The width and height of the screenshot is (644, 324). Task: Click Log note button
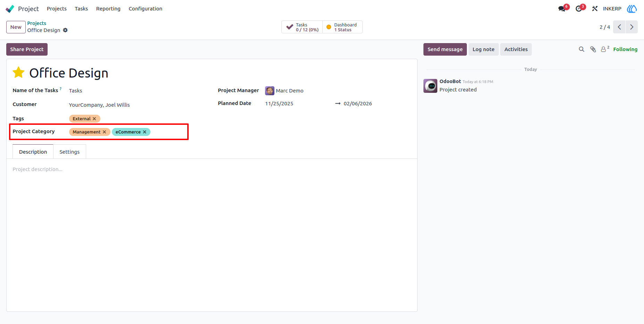tap(484, 49)
